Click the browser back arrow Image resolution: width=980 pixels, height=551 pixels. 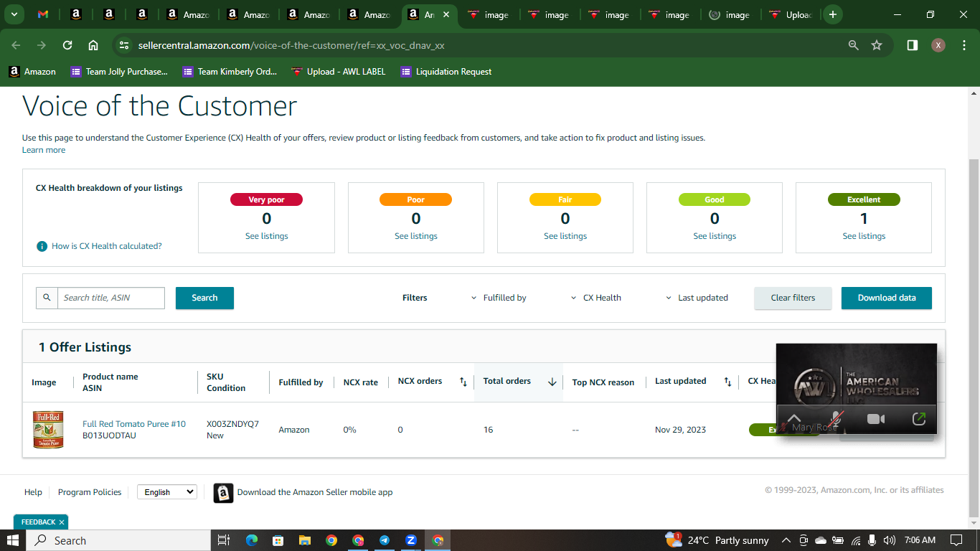click(16, 45)
